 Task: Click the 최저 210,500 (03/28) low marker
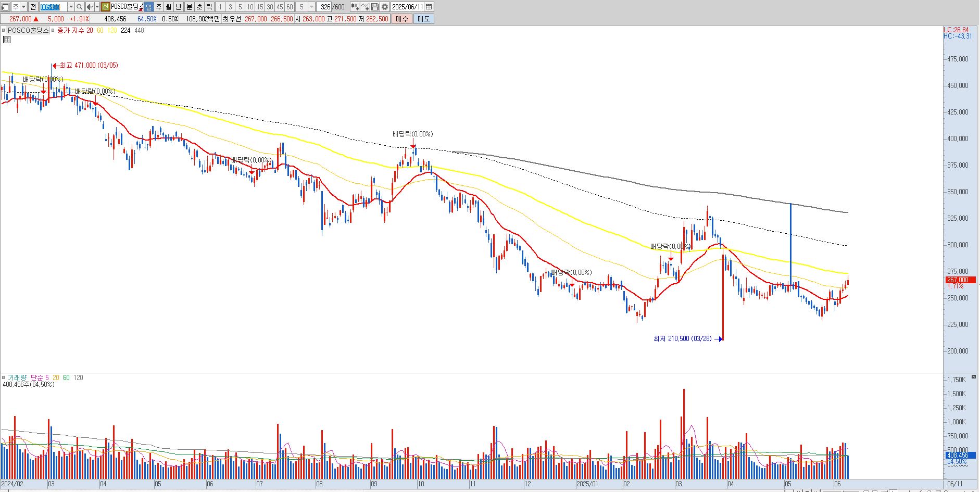pyautogui.click(x=687, y=339)
